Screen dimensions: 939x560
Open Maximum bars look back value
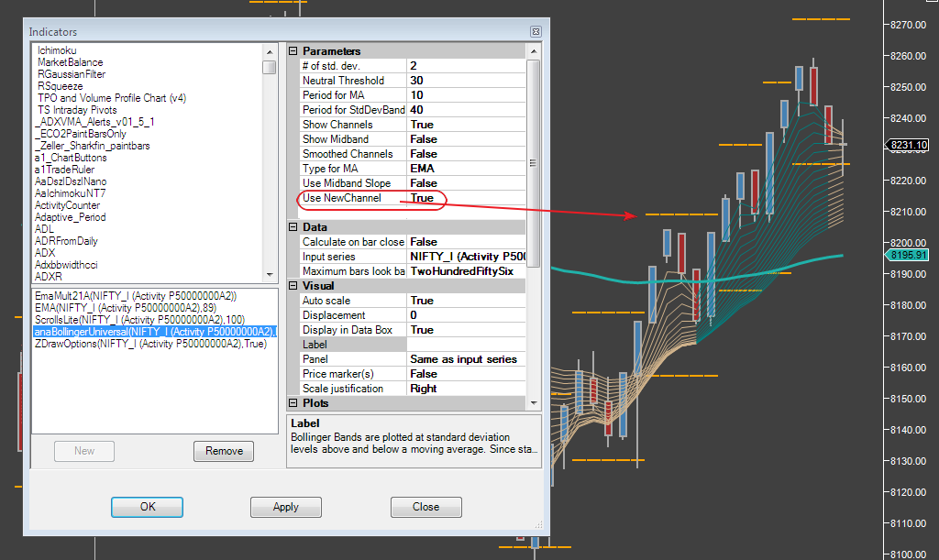(466, 271)
